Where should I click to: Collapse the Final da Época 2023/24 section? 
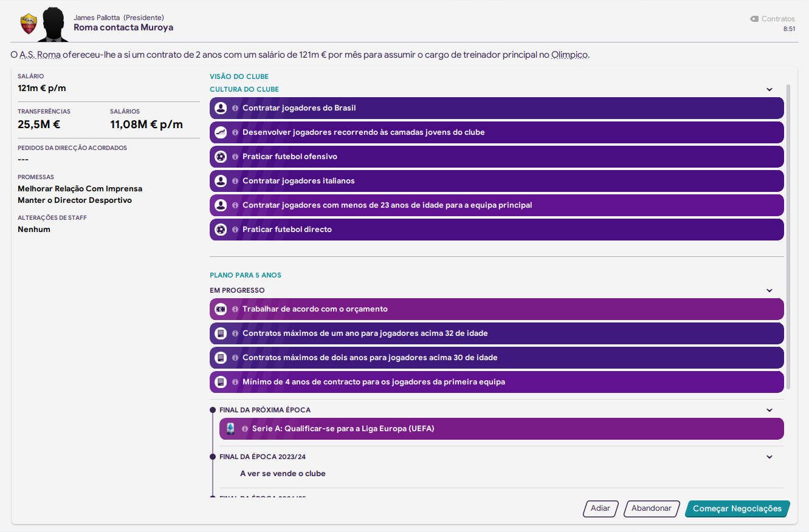[769, 457]
